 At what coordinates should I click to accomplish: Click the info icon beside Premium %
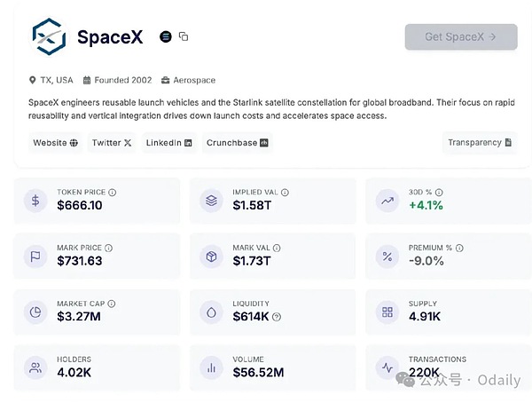(x=458, y=248)
